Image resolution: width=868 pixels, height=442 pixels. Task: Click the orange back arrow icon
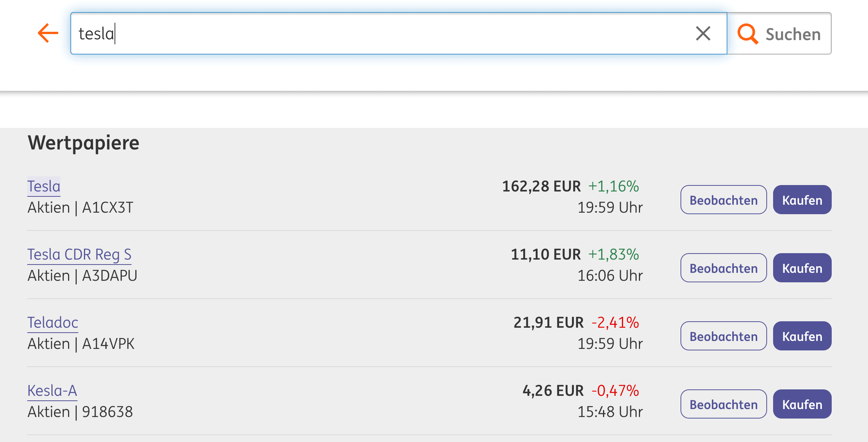(x=48, y=33)
